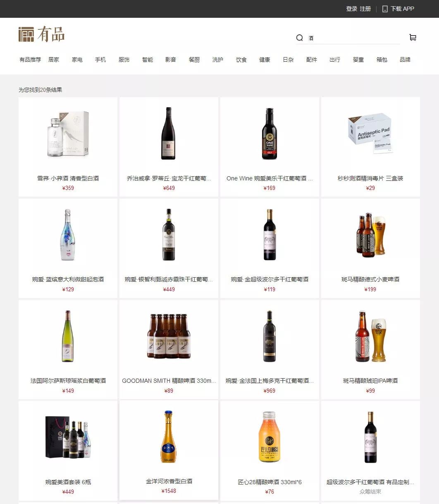Open the 婉爱·金超级波尔多 wine image
Image resolution: width=439 pixels, height=504 pixels.
point(270,235)
